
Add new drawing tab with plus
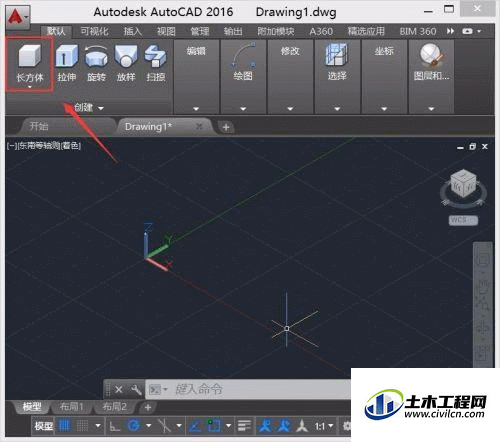(x=226, y=127)
